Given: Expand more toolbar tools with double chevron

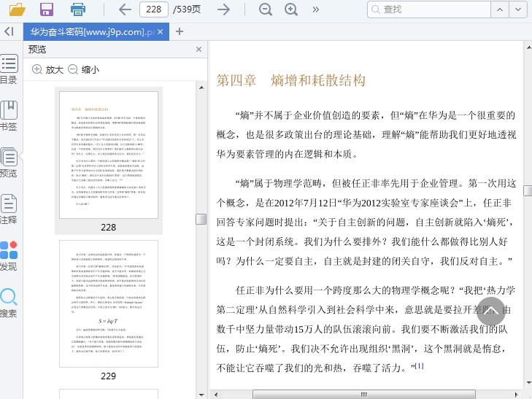Looking at the screenshot, I should click(315, 9).
